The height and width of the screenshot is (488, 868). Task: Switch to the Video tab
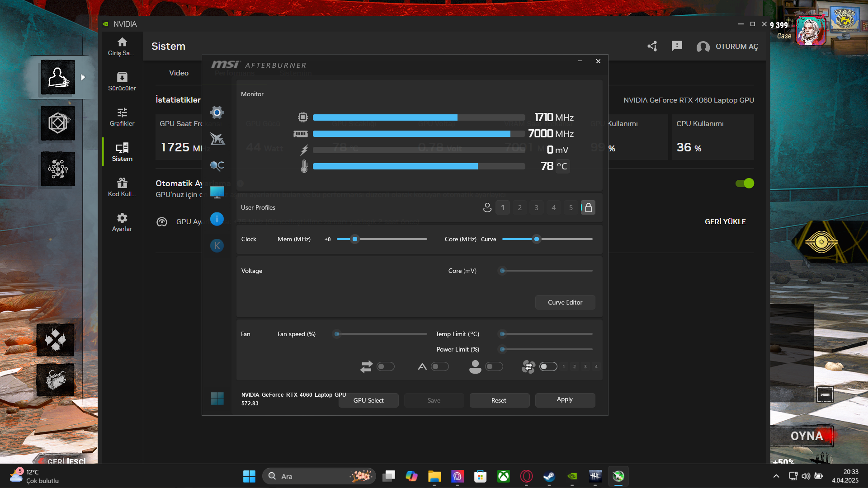pyautogui.click(x=179, y=73)
